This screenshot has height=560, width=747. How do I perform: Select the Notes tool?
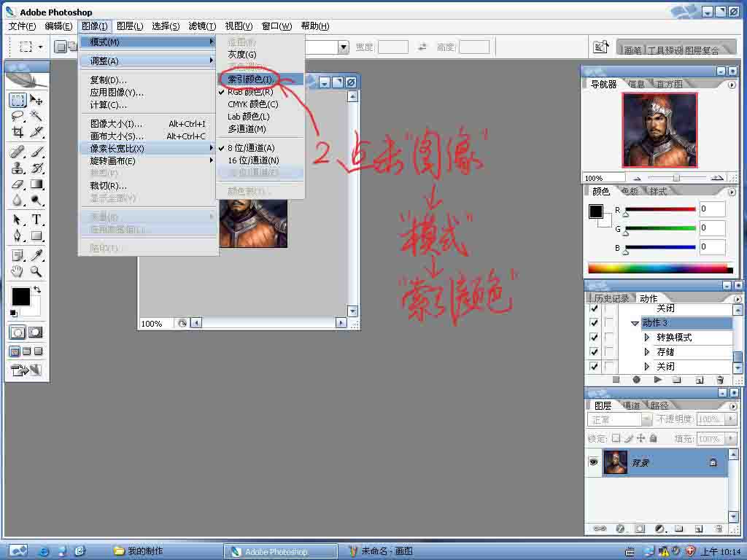click(18, 256)
